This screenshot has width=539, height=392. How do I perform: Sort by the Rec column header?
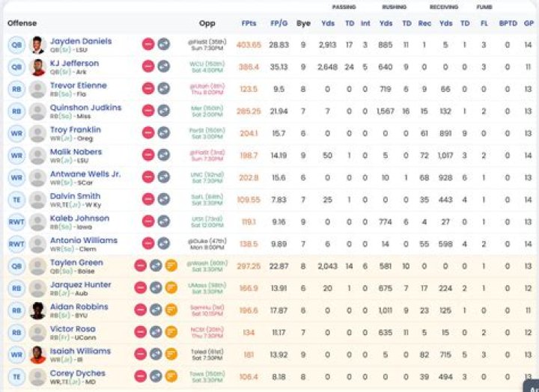point(424,23)
